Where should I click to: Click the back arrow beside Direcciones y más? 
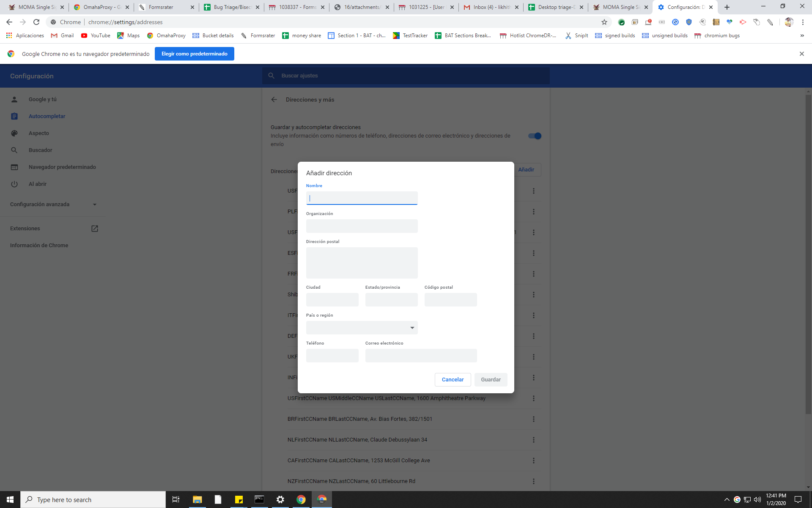tap(274, 99)
